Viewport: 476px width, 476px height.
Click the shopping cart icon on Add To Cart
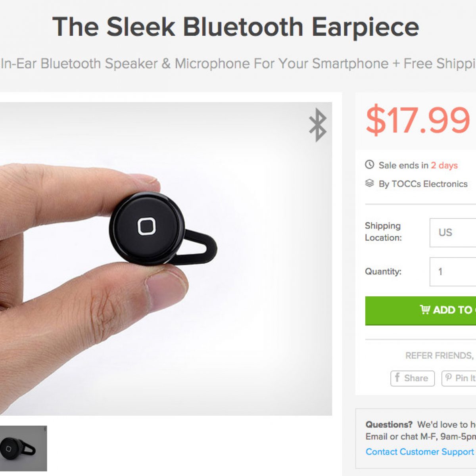click(425, 309)
